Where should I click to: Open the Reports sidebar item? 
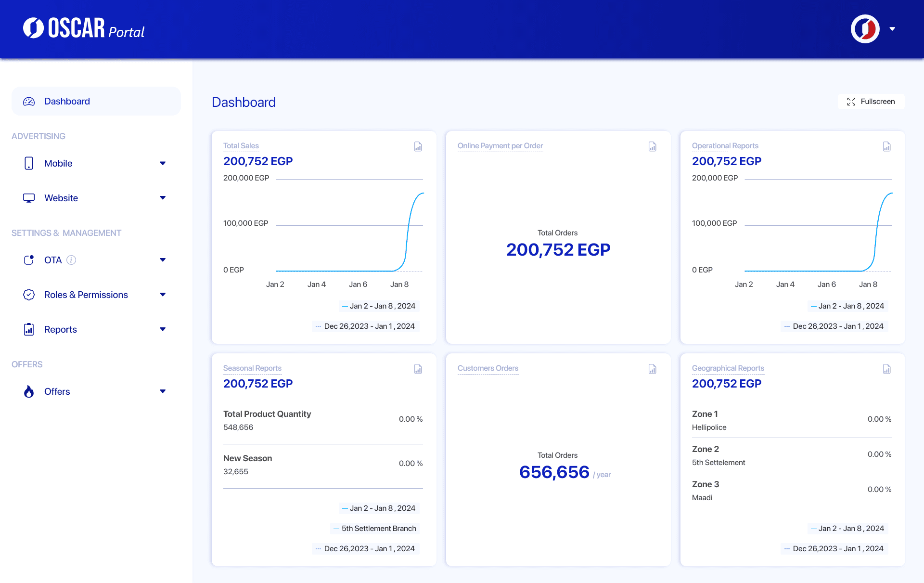61,329
